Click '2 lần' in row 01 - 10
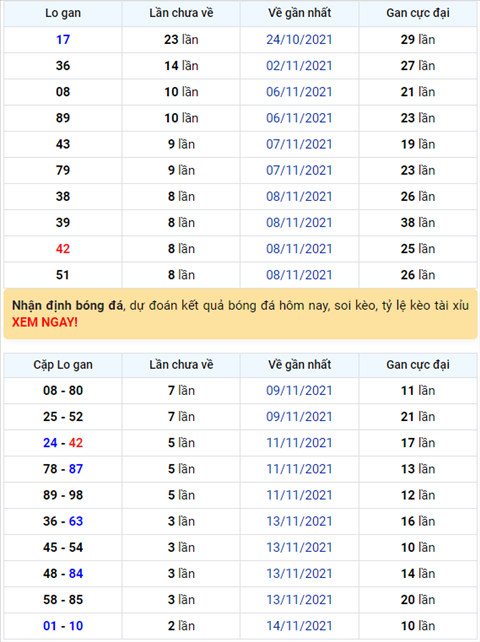Image resolution: width=480 pixels, height=642 pixels. [x=181, y=626]
